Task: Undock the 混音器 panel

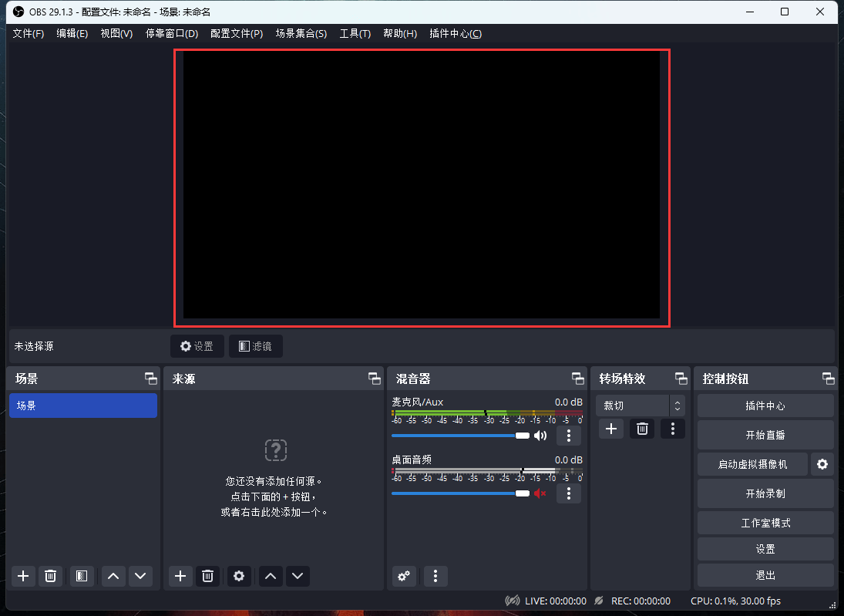Action: point(578,379)
